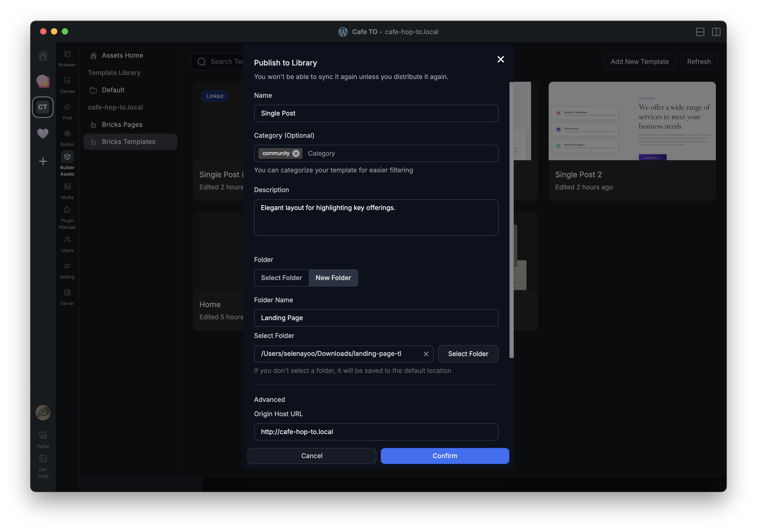Open the Browser panel icon
This screenshot has width=757, height=532.
point(67,54)
